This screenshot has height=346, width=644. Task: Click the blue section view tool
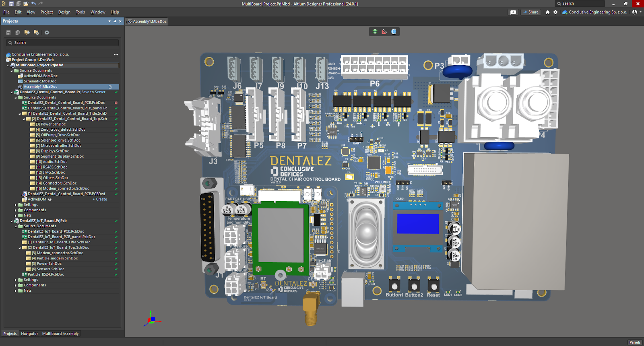coord(394,31)
